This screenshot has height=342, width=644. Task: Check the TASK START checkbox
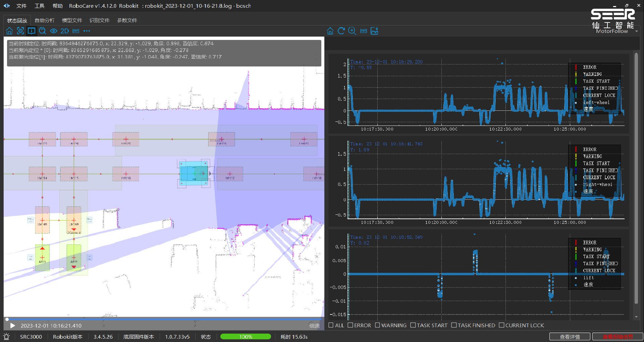(413, 325)
